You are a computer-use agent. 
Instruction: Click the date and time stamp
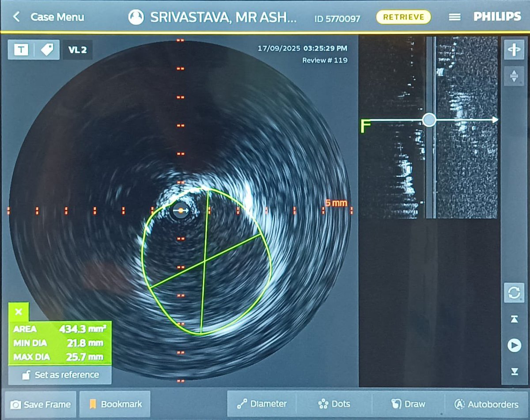click(302, 48)
